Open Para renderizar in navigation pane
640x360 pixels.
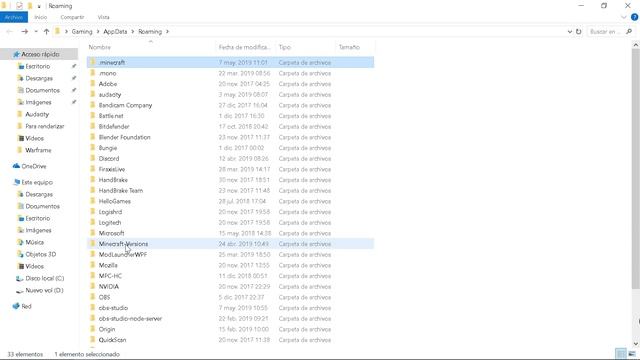pyautogui.click(x=44, y=126)
